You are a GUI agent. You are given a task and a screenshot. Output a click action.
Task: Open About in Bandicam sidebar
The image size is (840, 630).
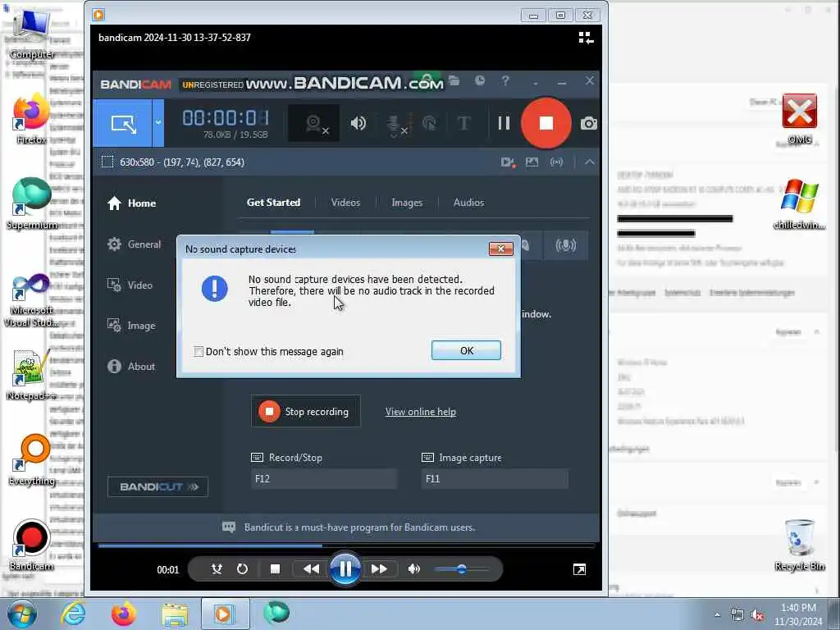tap(131, 367)
